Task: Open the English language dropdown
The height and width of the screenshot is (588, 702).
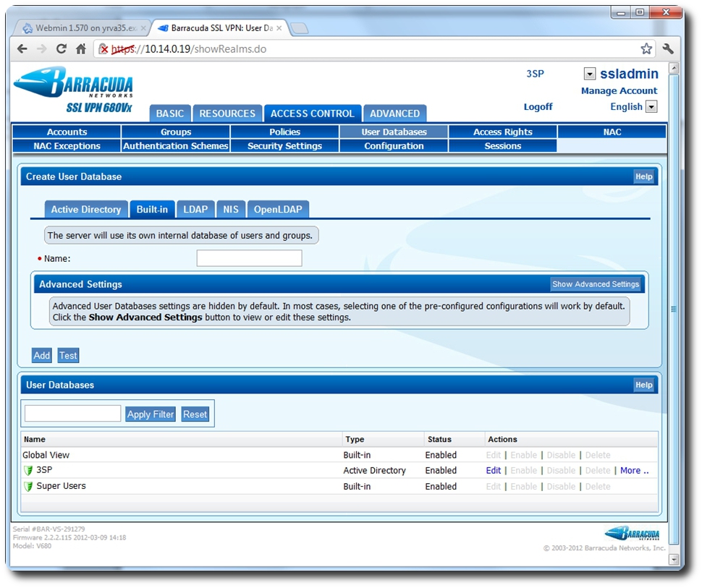Action: [652, 107]
